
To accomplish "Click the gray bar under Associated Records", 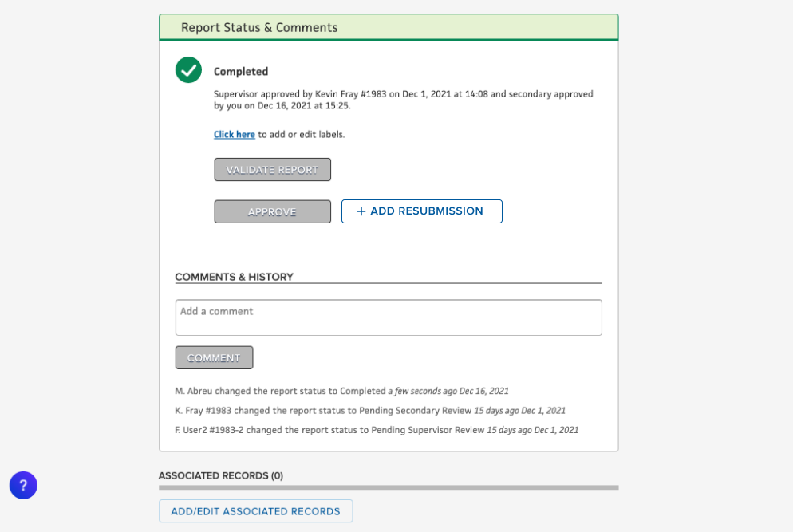I will click(389, 487).
